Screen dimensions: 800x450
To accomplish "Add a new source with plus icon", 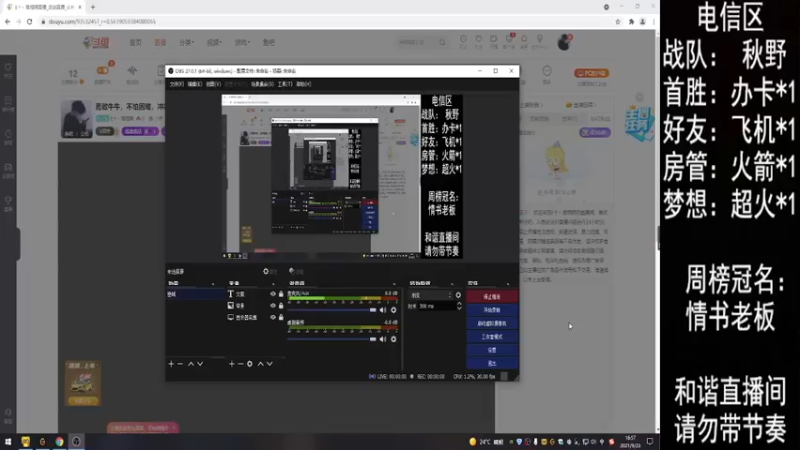I will (x=232, y=364).
